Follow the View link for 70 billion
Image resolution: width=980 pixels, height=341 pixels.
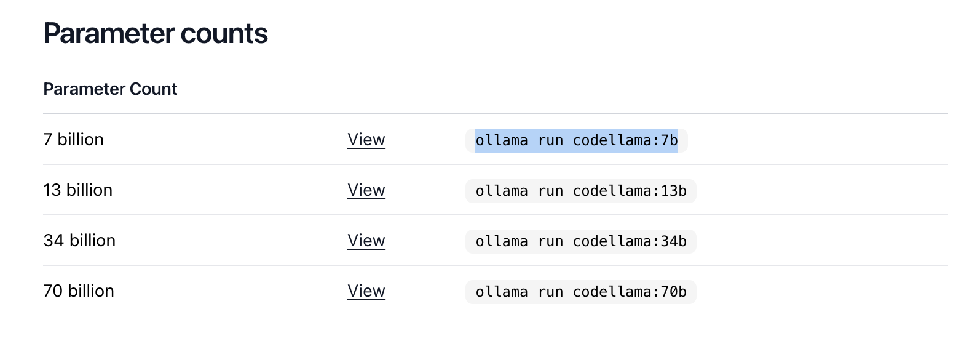366,291
